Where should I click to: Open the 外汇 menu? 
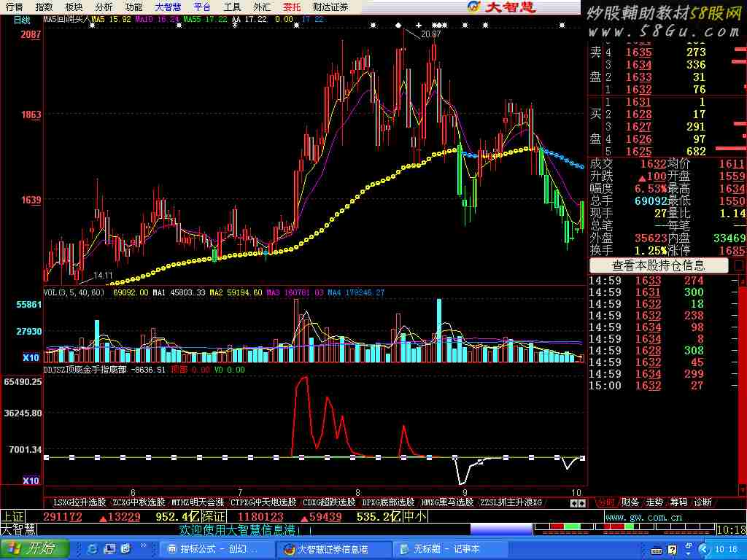262,7
